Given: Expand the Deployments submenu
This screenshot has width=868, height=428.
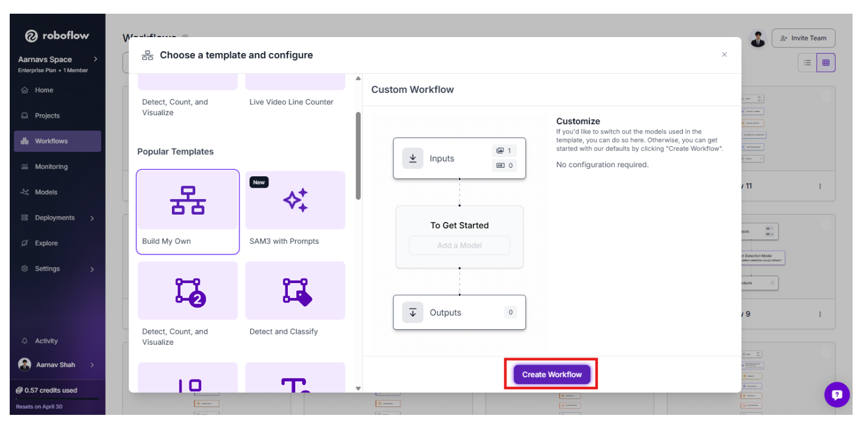Looking at the screenshot, I should click(x=92, y=218).
